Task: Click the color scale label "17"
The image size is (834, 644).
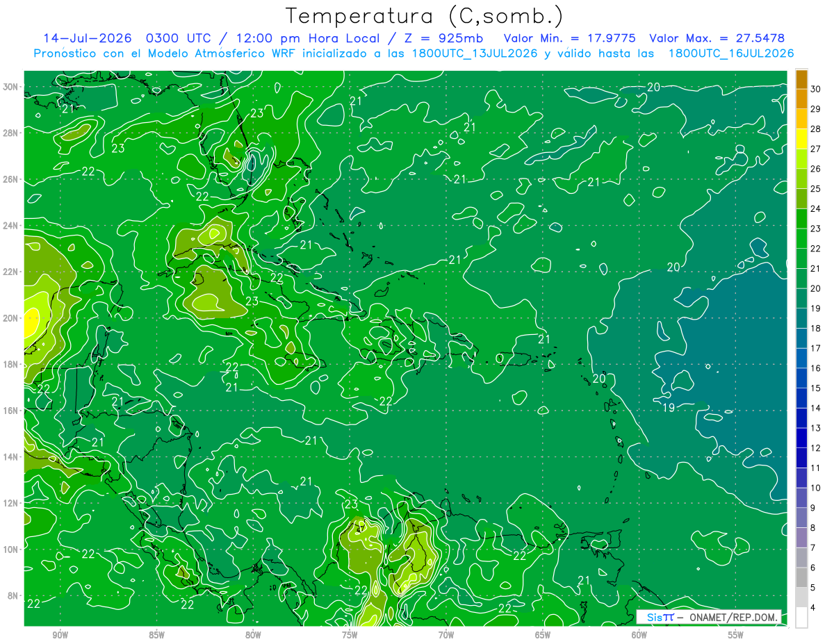Action: point(816,348)
